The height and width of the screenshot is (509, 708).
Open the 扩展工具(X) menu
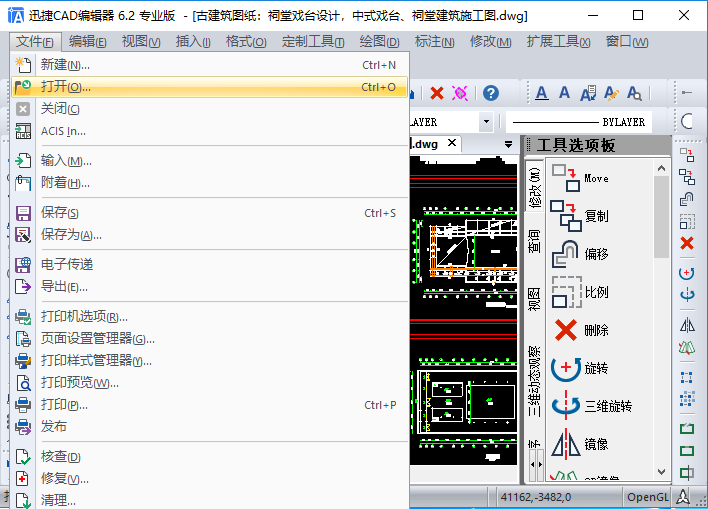[x=558, y=42]
